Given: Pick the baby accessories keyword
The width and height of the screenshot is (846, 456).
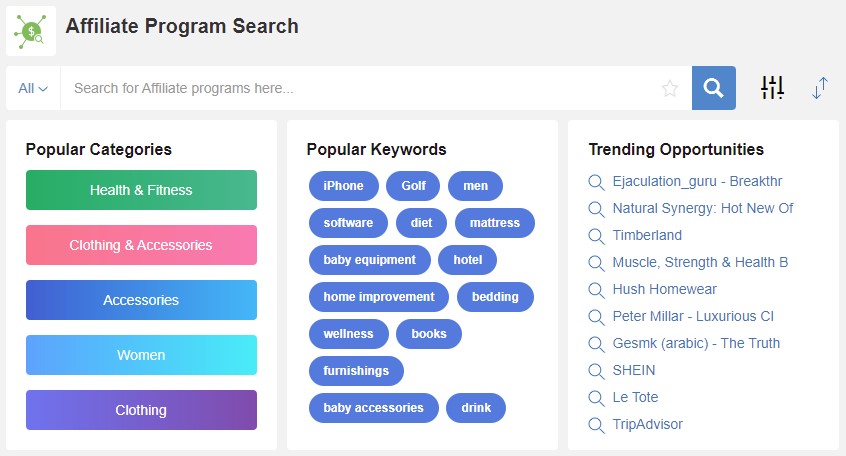Looking at the screenshot, I should pyautogui.click(x=373, y=408).
